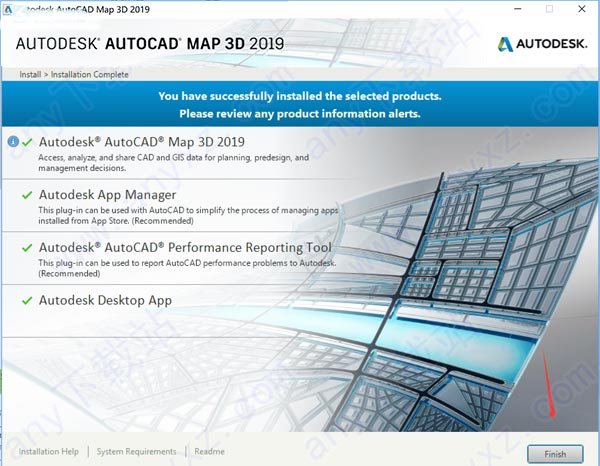Select the 'Autodesk® AutoCAD® Map 3D 2019' product title
The image size is (600, 466).
click(142, 142)
